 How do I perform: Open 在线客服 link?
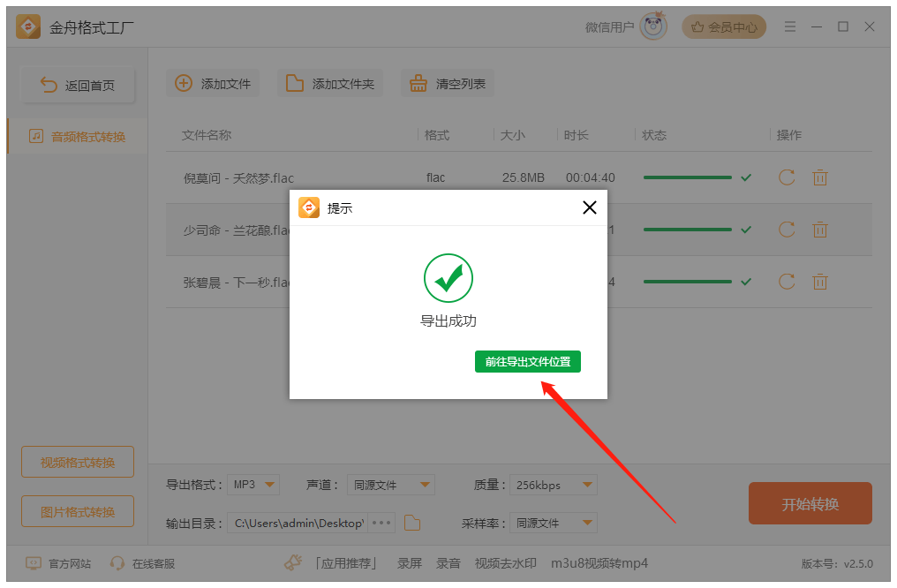142,563
